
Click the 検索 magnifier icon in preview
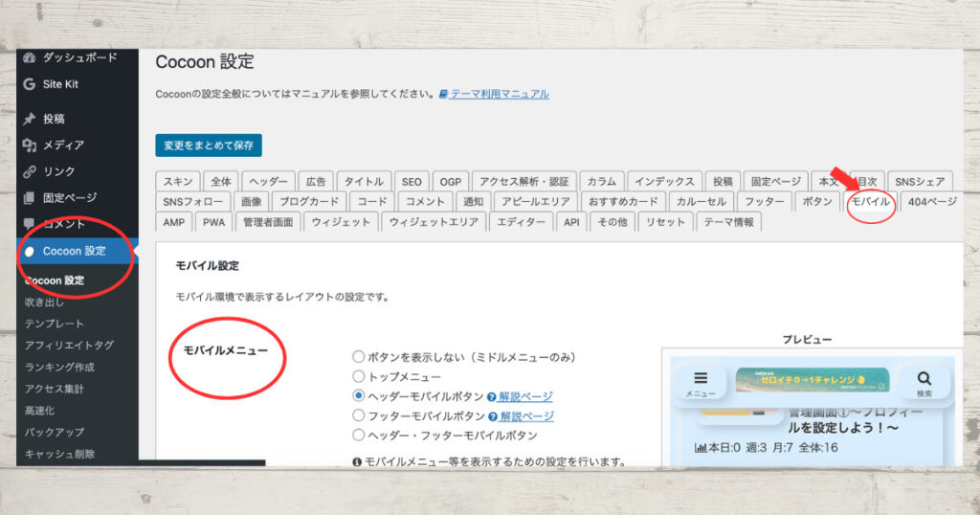click(x=924, y=378)
